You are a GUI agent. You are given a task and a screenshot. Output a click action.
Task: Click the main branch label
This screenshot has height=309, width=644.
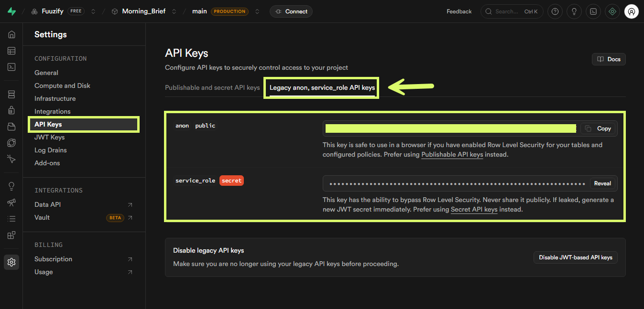tap(199, 11)
